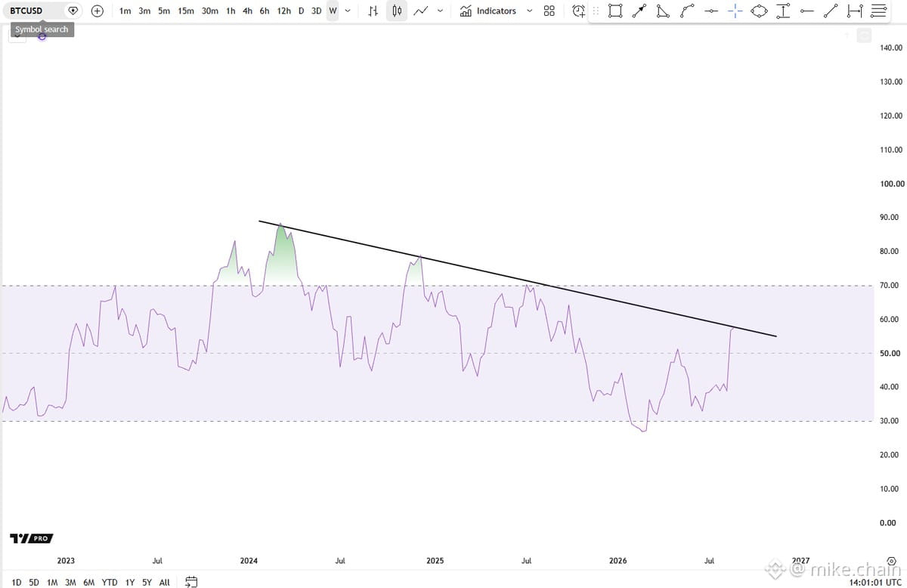The height and width of the screenshot is (588, 907).
Task: Select the 12h timeframe
Action: 284,11
